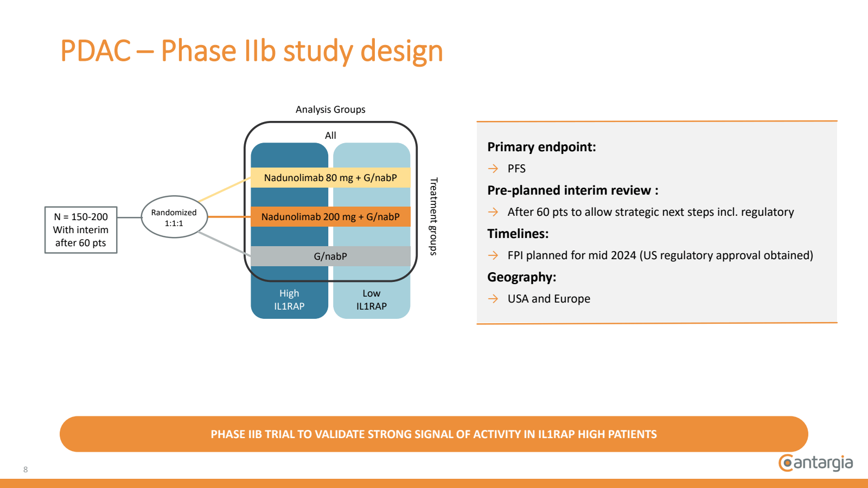Click the 'Primary endpoint:' heading

coord(541,147)
